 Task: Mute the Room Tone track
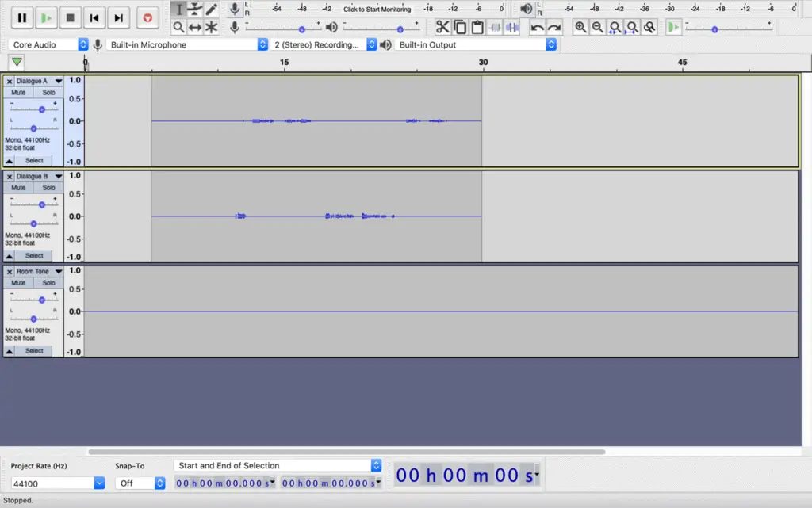tap(18, 283)
